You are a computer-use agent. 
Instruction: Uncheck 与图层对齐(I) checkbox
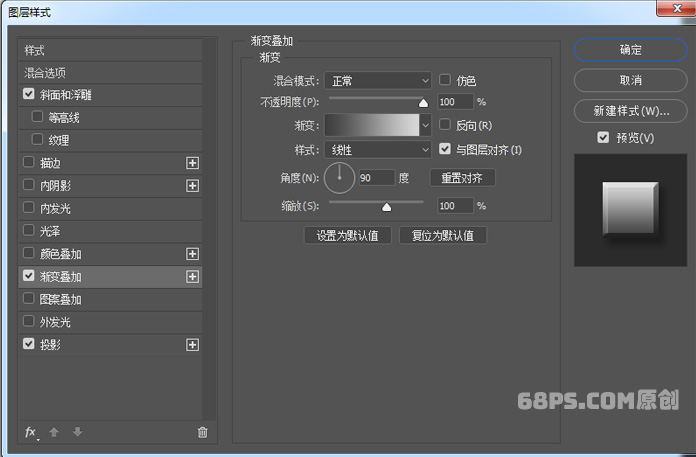[445, 149]
